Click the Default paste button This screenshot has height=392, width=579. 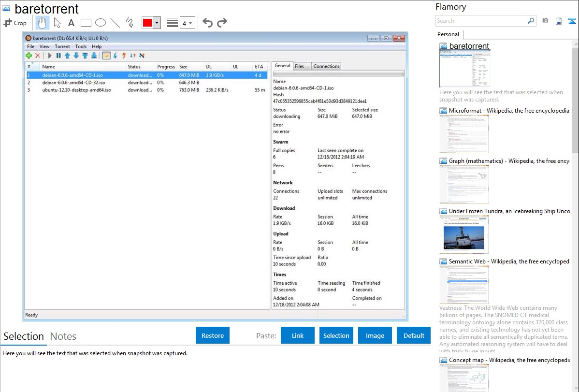coord(414,335)
